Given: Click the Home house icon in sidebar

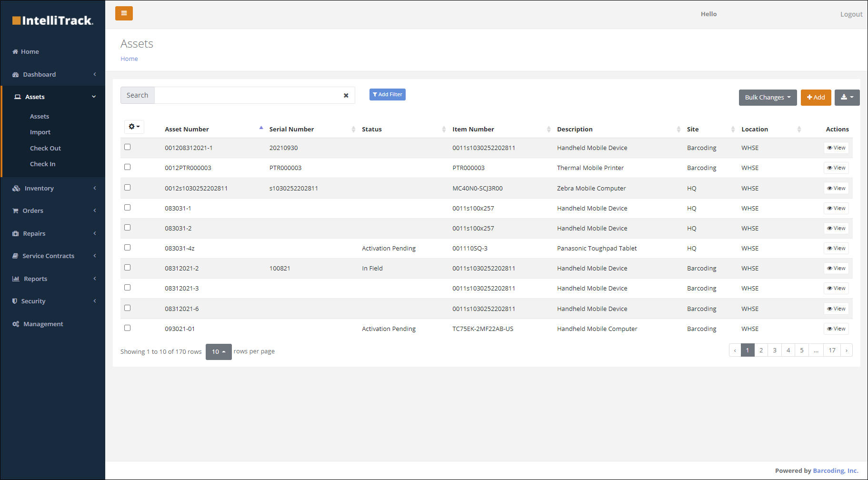Looking at the screenshot, I should click(x=15, y=52).
